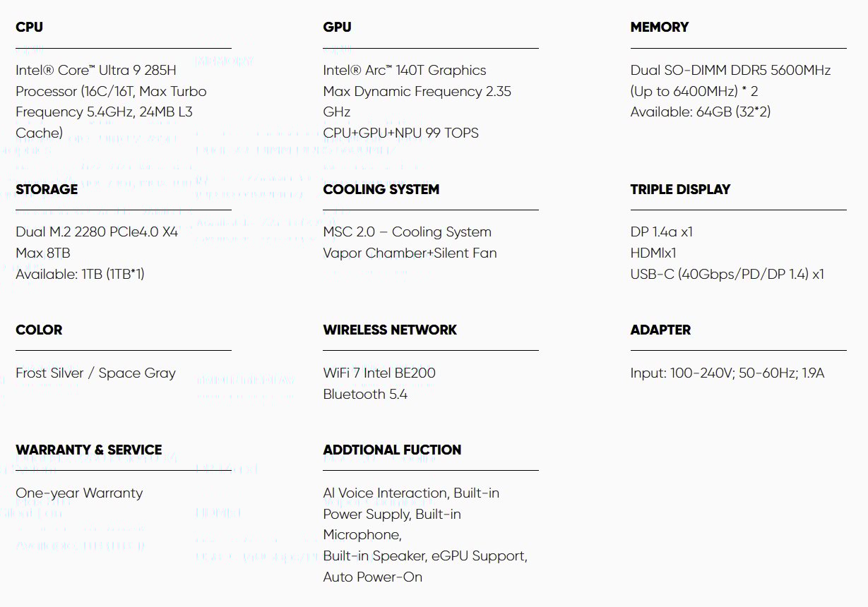The width and height of the screenshot is (868, 607).
Task: Click the COLOR section heading
Action: pyautogui.click(x=39, y=330)
